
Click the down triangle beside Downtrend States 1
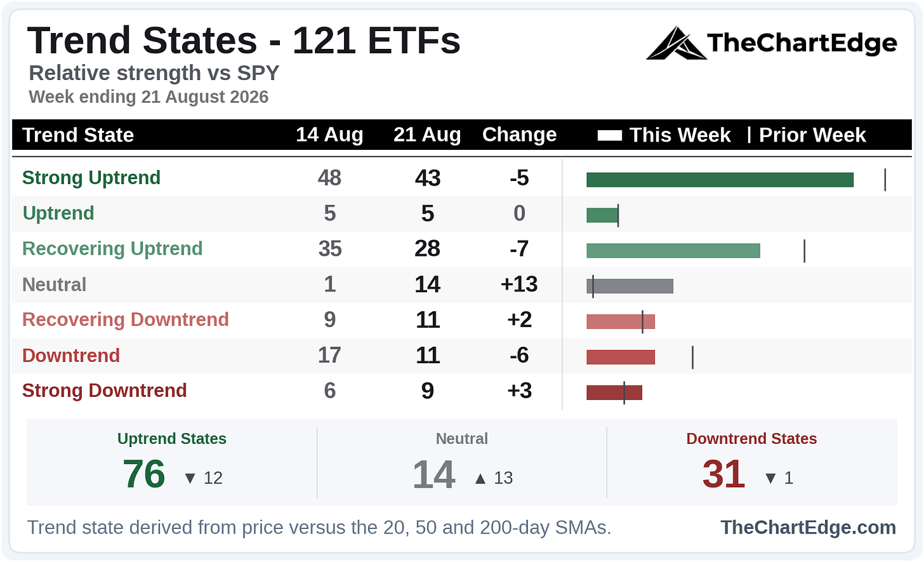(x=770, y=478)
